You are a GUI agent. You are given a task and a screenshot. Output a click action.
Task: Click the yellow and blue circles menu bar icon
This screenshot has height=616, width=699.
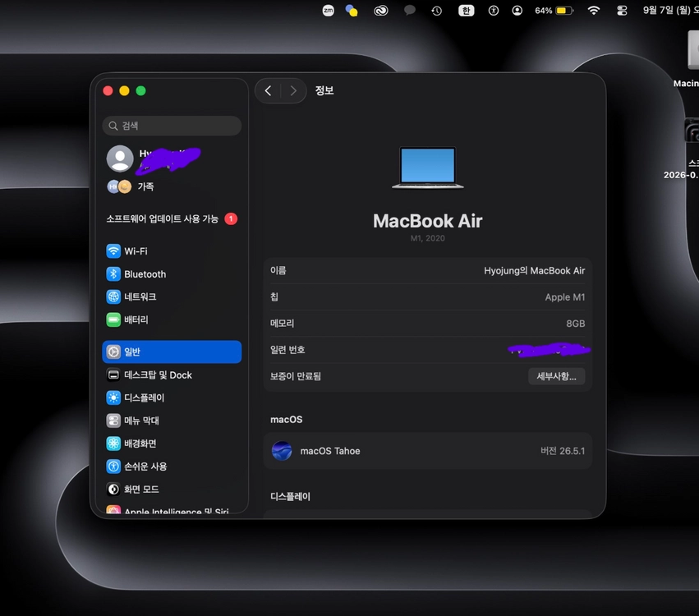[352, 10]
